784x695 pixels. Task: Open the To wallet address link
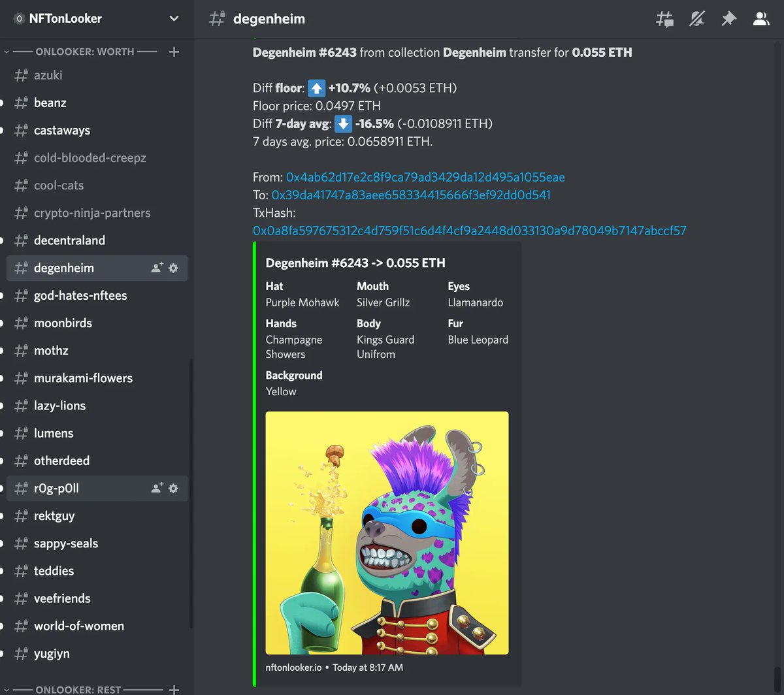tap(411, 195)
